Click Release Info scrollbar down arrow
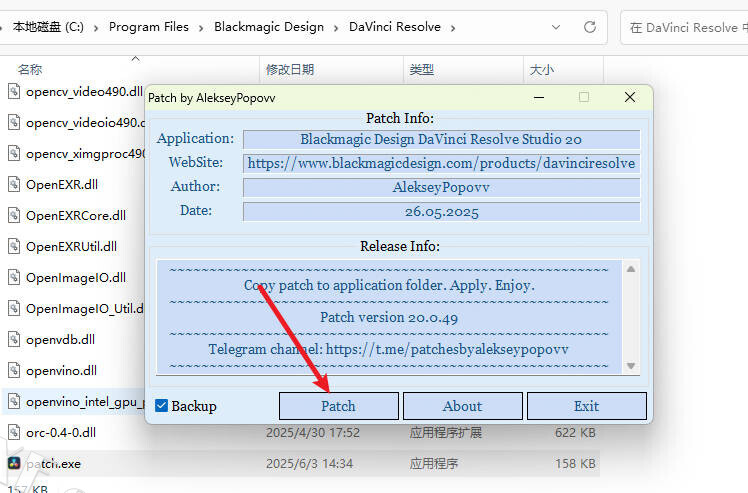The height and width of the screenshot is (493, 748). coord(631,366)
